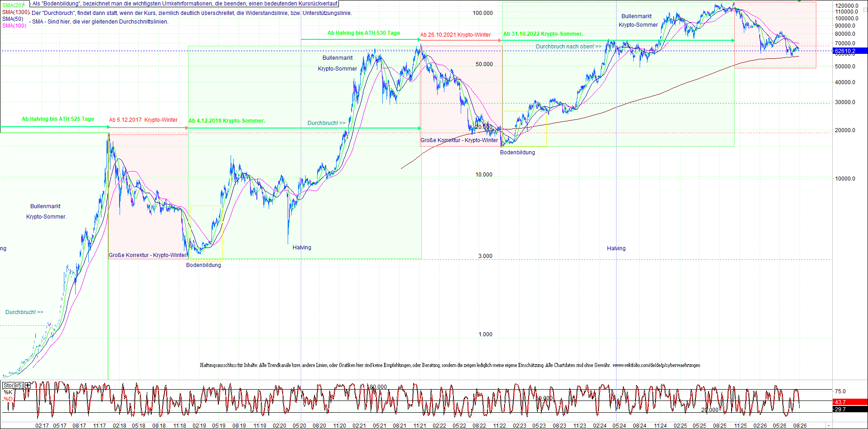Click the 'Ab 4.12.2018 Krypto-Sommer.' label
Viewport: 868px width, 429px height.
[227, 121]
